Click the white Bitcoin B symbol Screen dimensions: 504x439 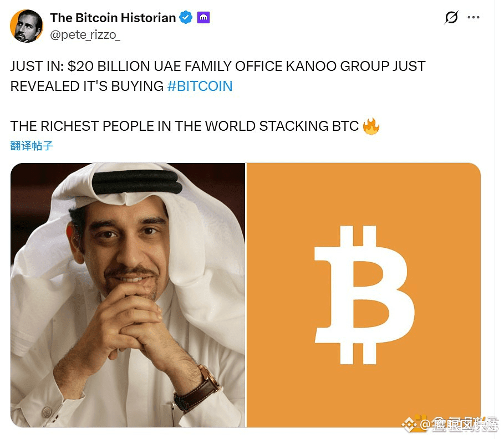[364, 295]
